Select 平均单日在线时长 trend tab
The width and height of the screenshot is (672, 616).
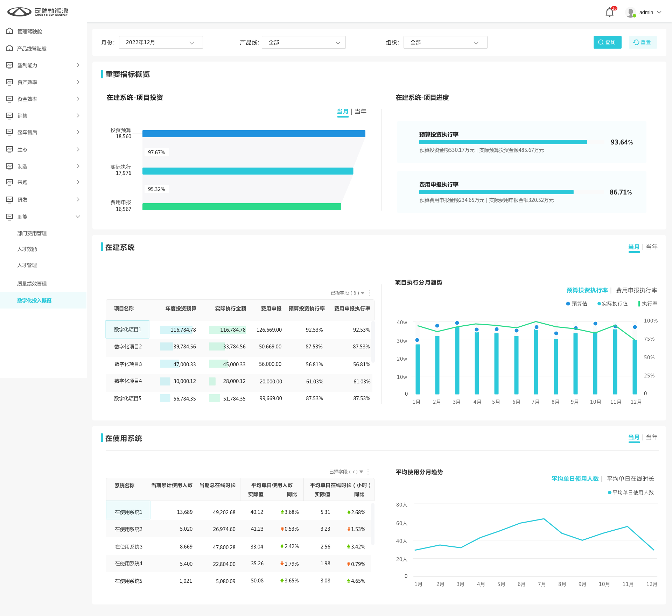tap(630, 479)
